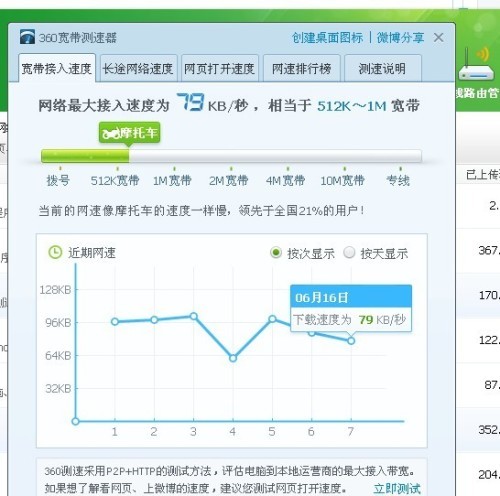This screenshot has height=496, width=500.
Task: Click the 96KB axis label
Action: [x=58, y=322]
